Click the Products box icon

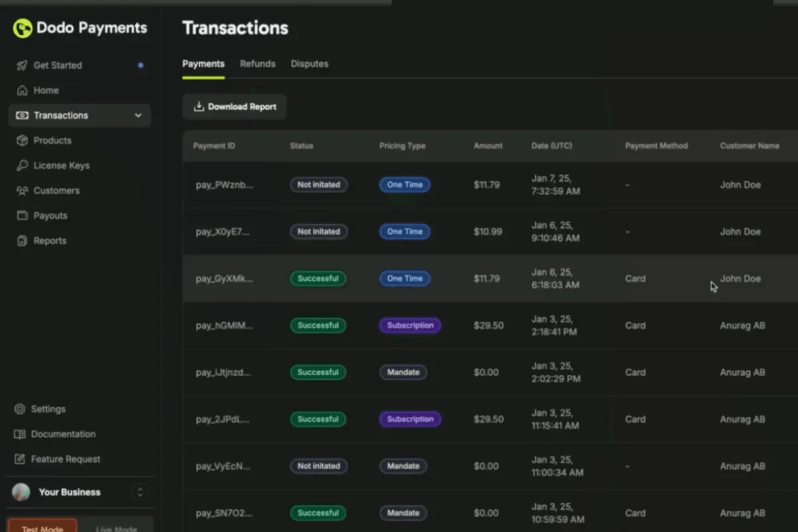[x=22, y=141]
